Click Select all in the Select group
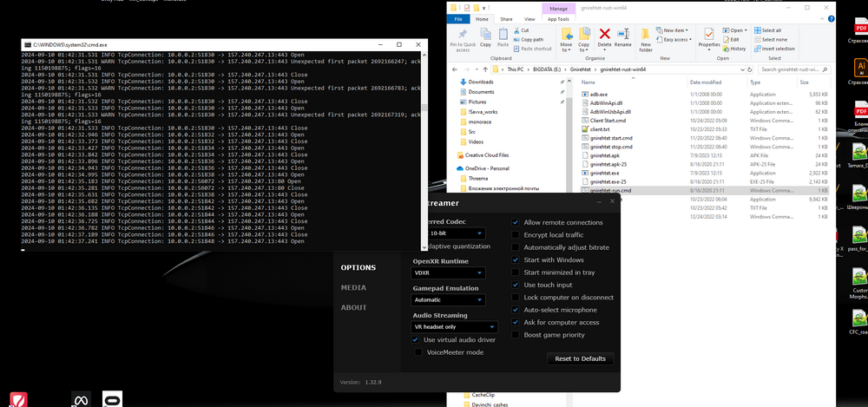The height and width of the screenshot is (407, 868). [x=767, y=30]
